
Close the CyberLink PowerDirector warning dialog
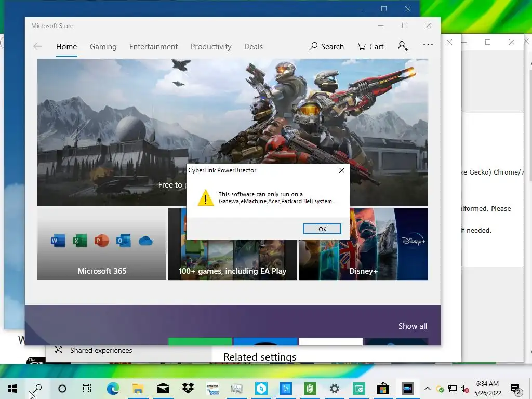342,170
